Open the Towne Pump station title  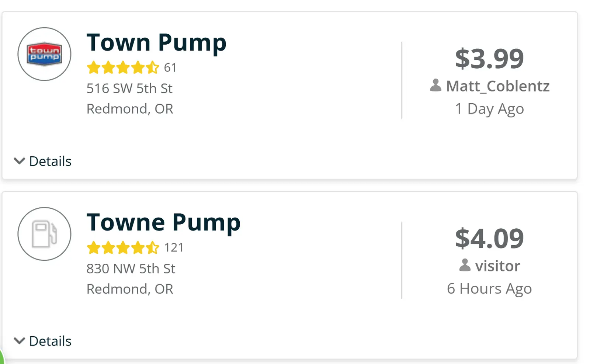click(163, 222)
